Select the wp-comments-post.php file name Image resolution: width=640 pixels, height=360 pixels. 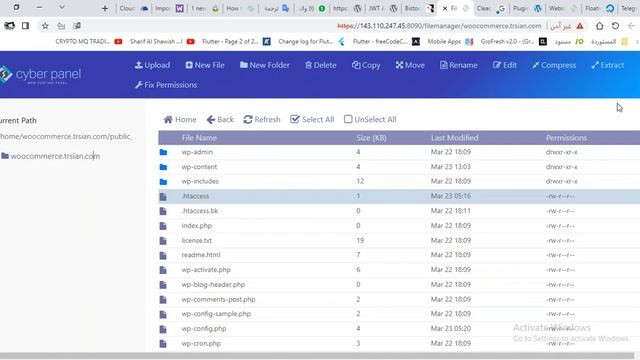coord(218,299)
